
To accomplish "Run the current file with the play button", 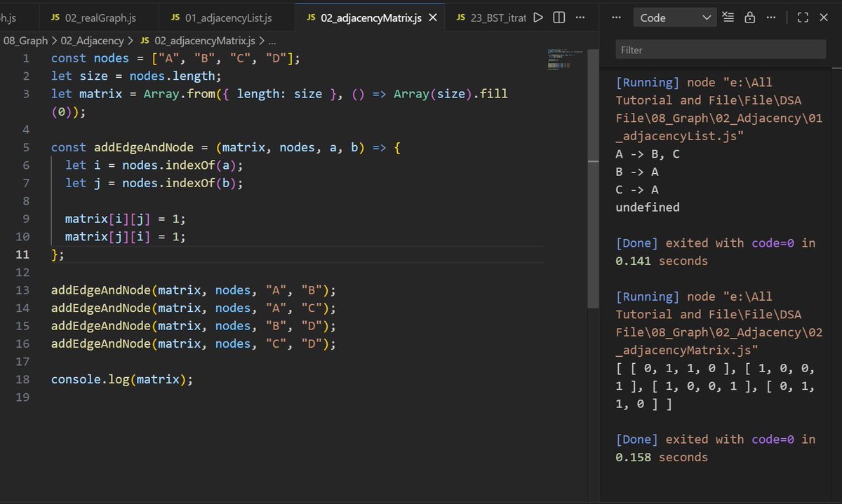I will tap(538, 17).
